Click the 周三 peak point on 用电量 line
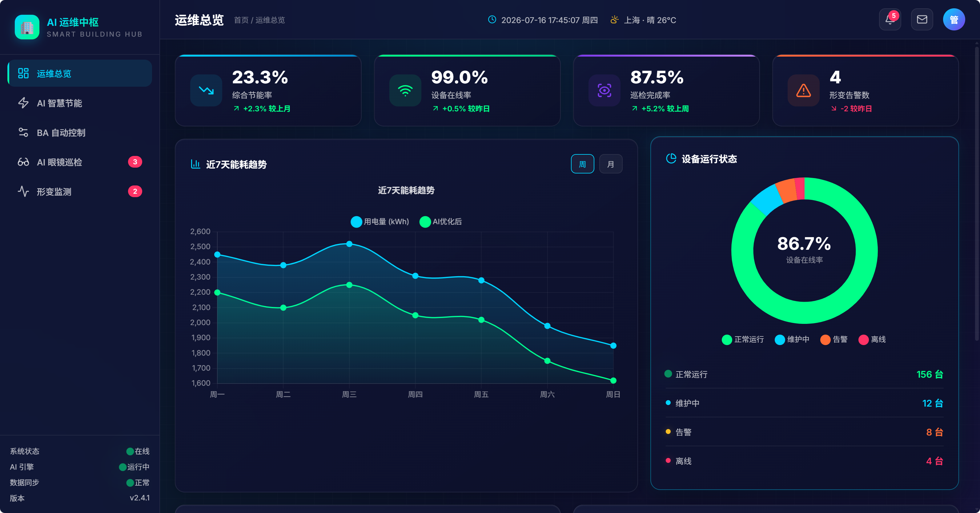The width and height of the screenshot is (980, 513). (349, 244)
